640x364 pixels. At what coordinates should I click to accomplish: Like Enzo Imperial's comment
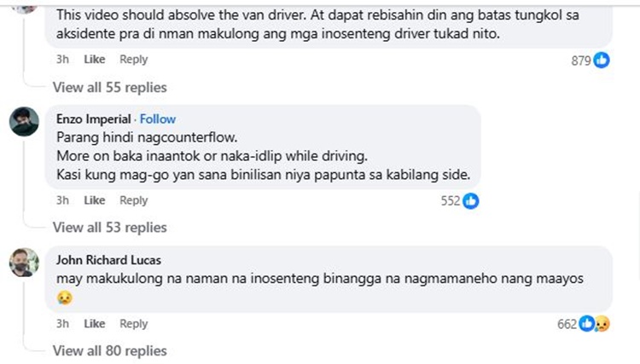coord(95,200)
